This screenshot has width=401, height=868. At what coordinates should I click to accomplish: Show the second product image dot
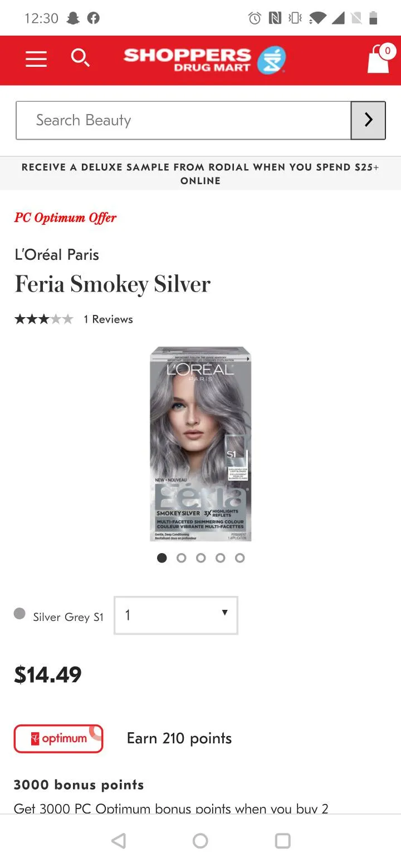point(182,558)
